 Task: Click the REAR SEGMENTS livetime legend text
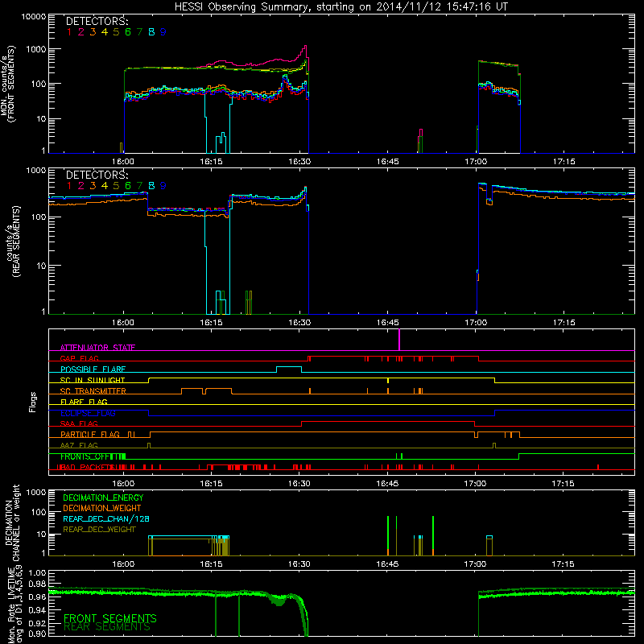(107, 628)
